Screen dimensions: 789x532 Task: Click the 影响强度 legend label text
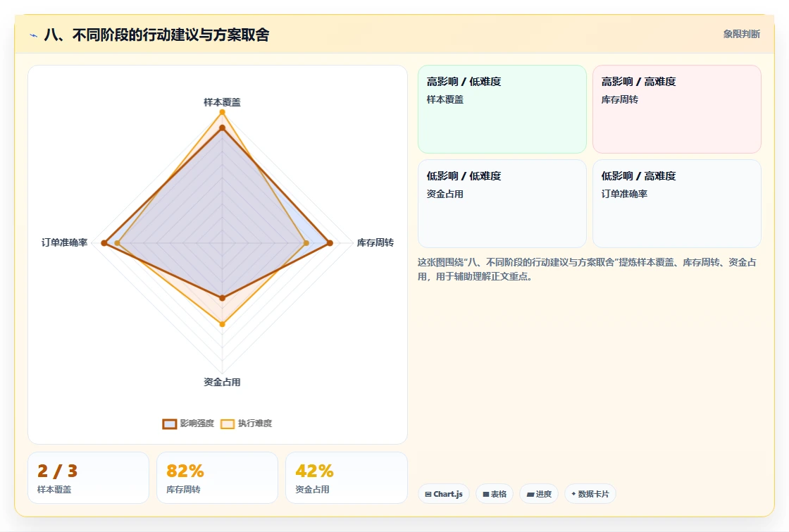pyautogui.click(x=197, y=423)
